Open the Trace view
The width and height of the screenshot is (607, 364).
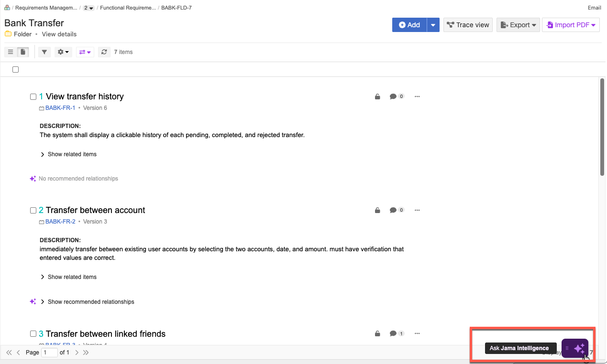point(468,25)
